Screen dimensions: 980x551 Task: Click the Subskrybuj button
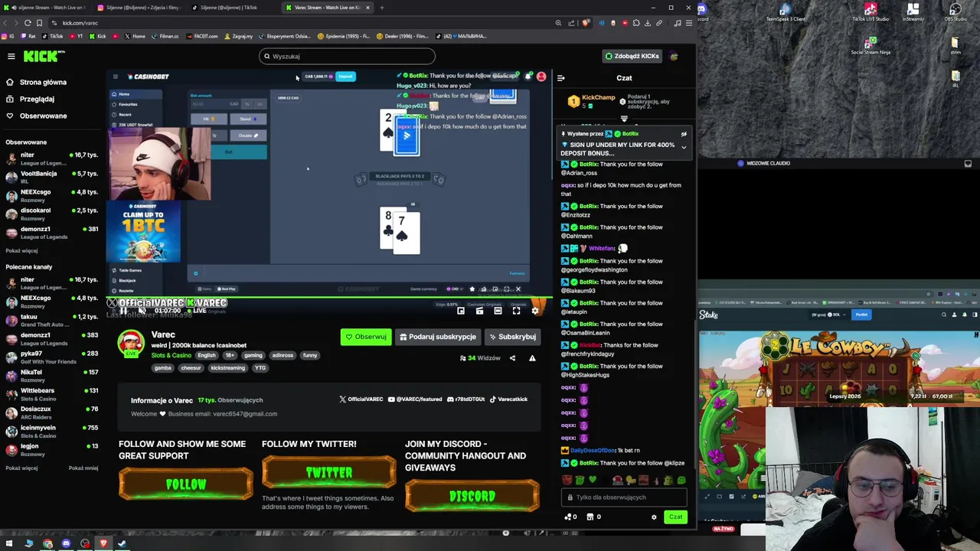pyautogui.click(x=512, y=337)
